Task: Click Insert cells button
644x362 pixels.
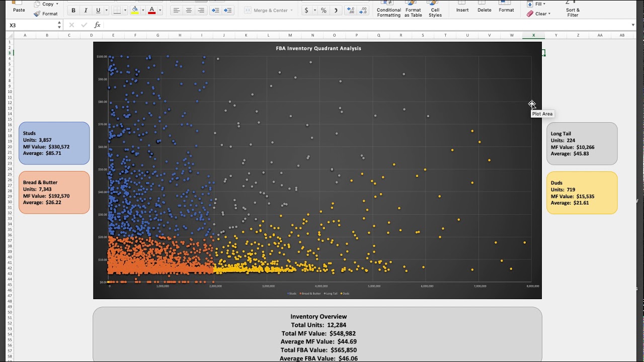Action: point(462,7)
